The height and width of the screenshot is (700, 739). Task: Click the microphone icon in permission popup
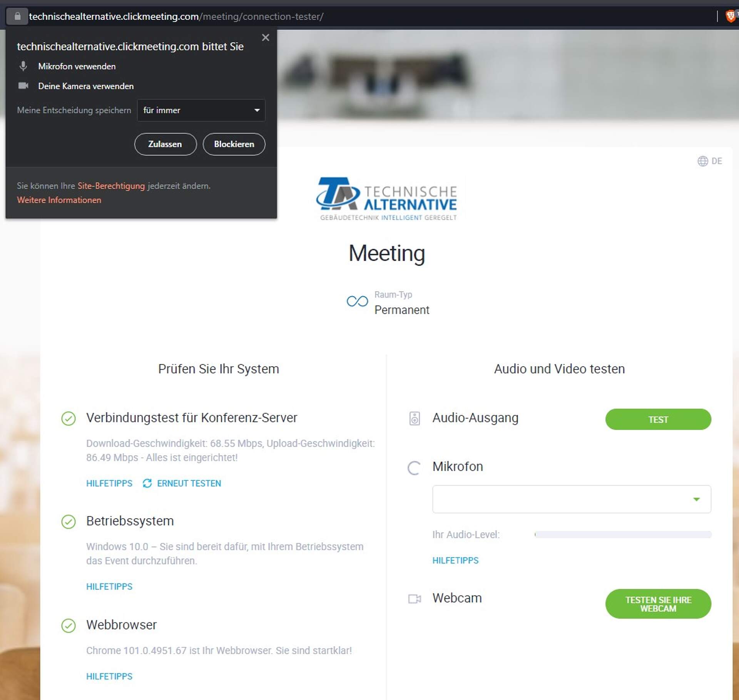pos(23,66)
